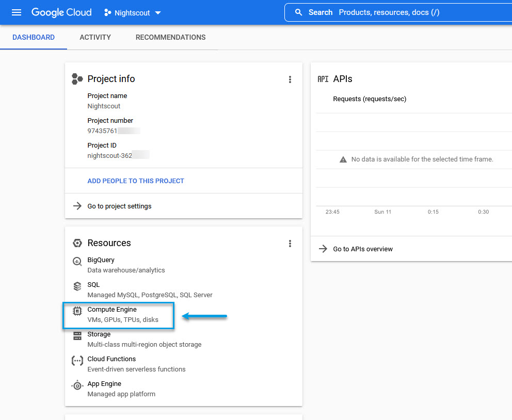This screenshot has width=512, height=420.
Task: Click the App Engine icon
Action: point(77,385)
